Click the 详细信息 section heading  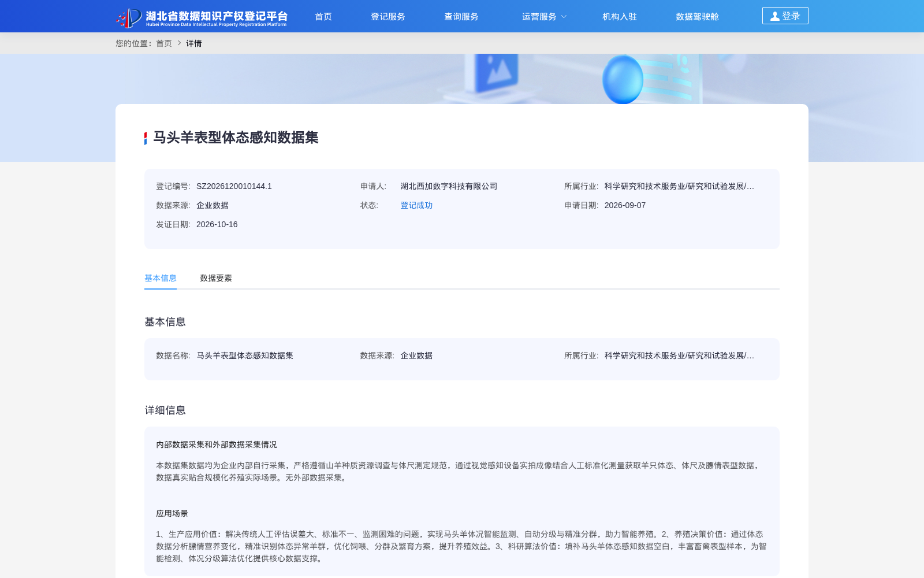[x=165, y=410]
